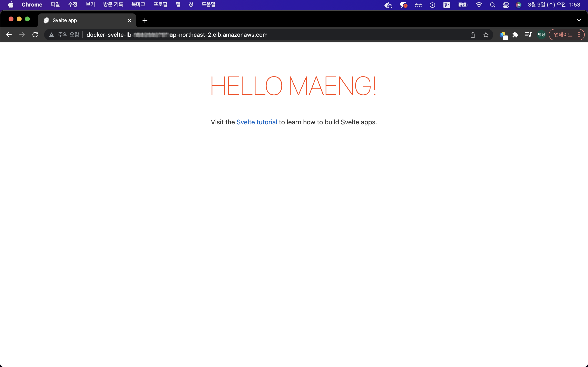This screenshot has width=588, height=367.
Task: Reload the current page
Action: click(35, 35)
